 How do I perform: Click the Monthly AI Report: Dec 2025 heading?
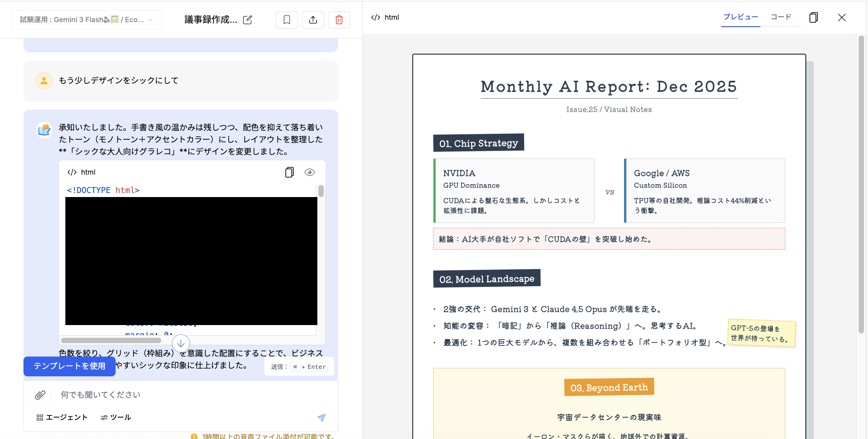pyautogui.click(x=609, y=86)
